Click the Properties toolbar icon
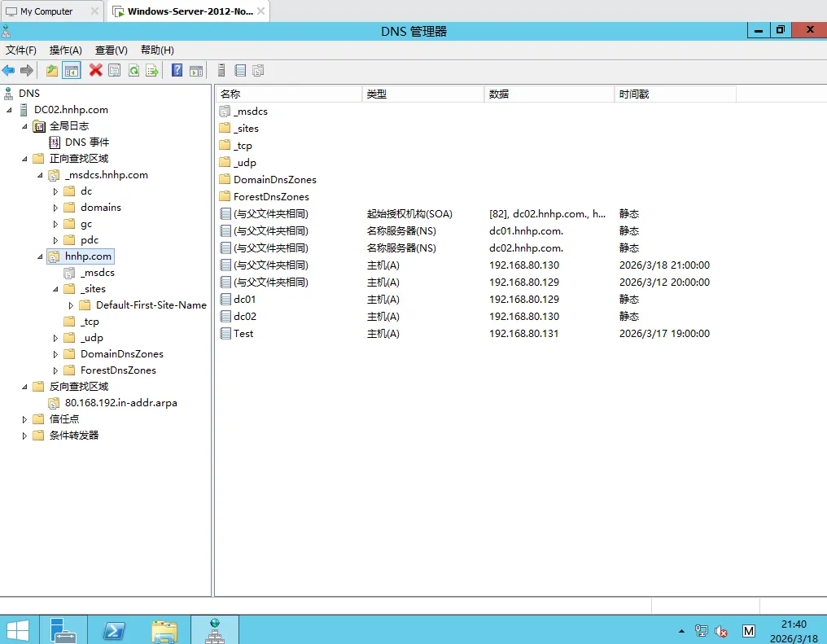The width and height of the screenshot is (827, 644). click(114, 70)
